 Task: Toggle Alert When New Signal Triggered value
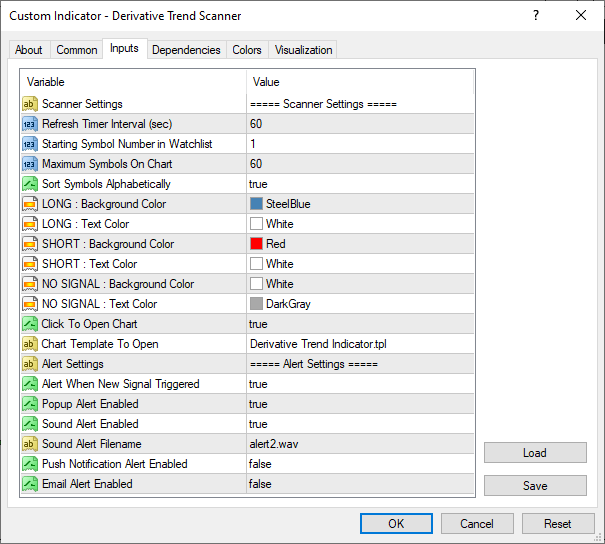(x=360, y=384)
